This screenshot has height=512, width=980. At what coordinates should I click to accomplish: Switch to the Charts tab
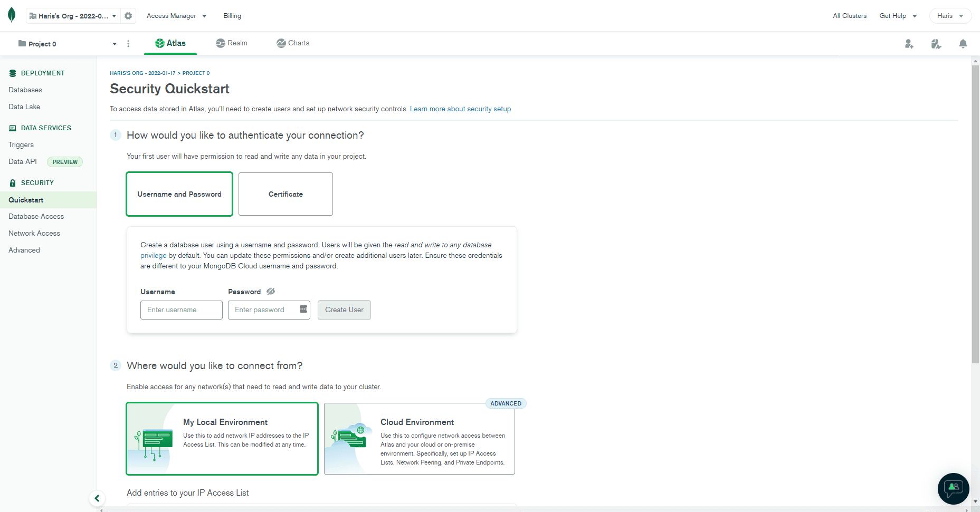coord(293,43)
